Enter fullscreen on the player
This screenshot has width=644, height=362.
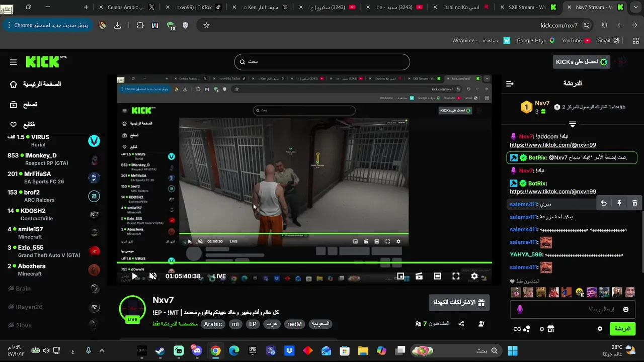click(x=456, y=276)
